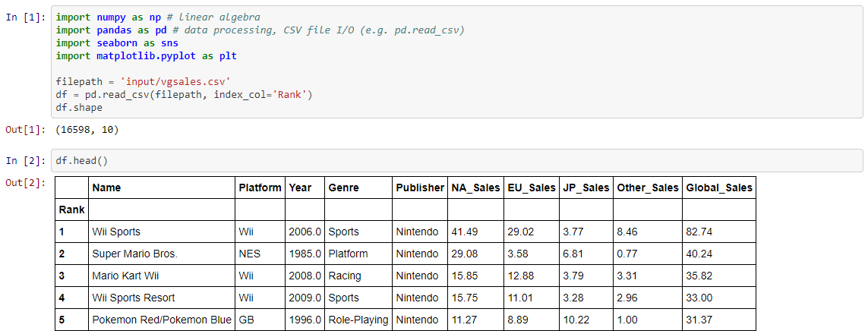This screenshot has height=331, width=868.
Task: Click the EU_Sales column header
Action: coord(532,188)
